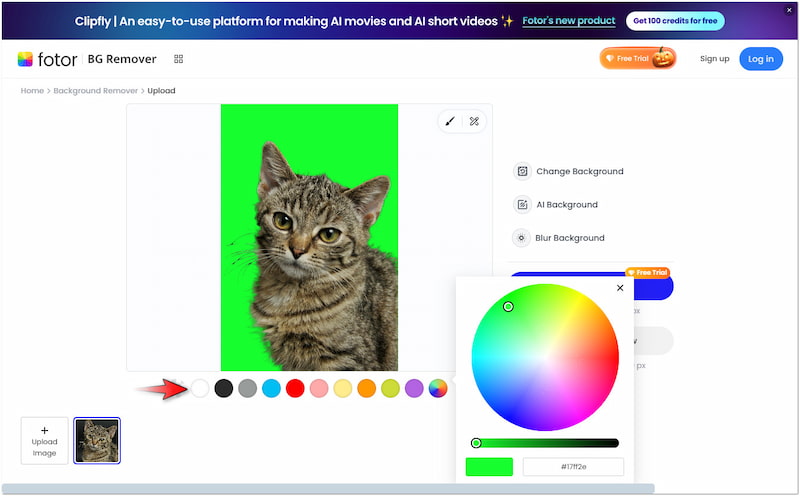This screenshot has width=800, height=496.
Task: Select the cat image thumbnail
Action: [x=97, y=440]
